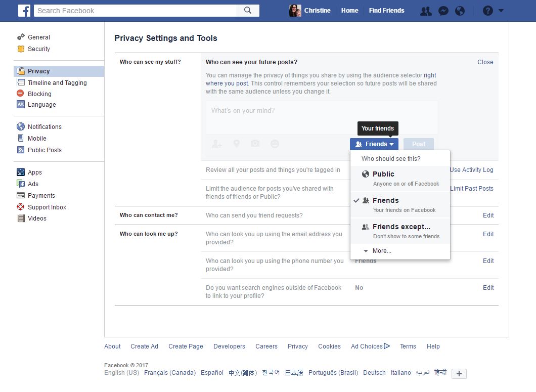Click the 'right where you post' link
536x392 pixels.
(321, 79)
